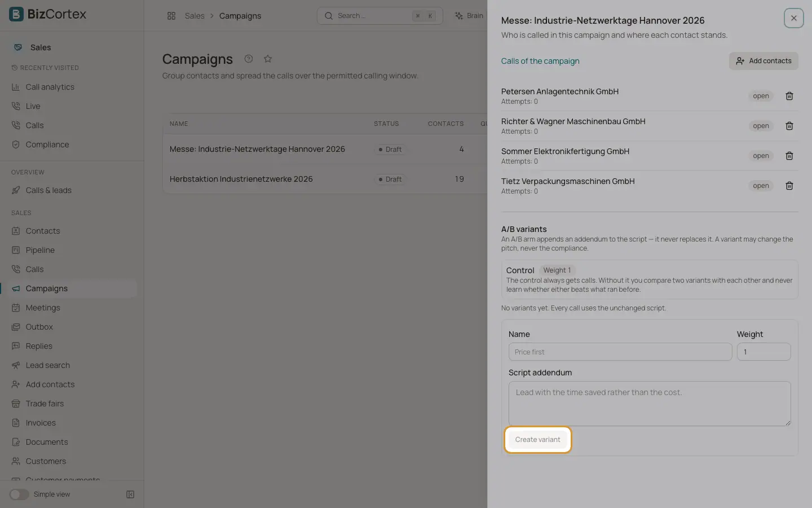This screenshot has width=812, height=508.
Task: Click the BizCortex logo
Action: point(48,14)
